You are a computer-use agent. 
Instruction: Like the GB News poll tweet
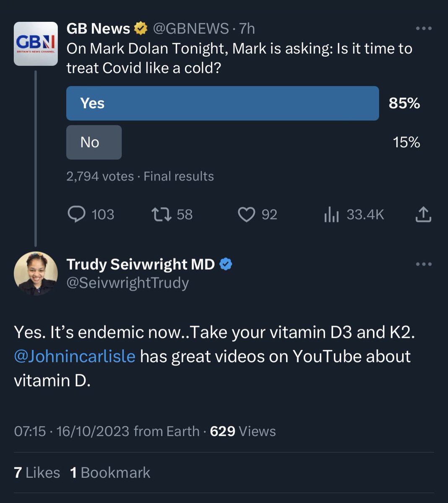pyautogui.click(x=246, y=215)
